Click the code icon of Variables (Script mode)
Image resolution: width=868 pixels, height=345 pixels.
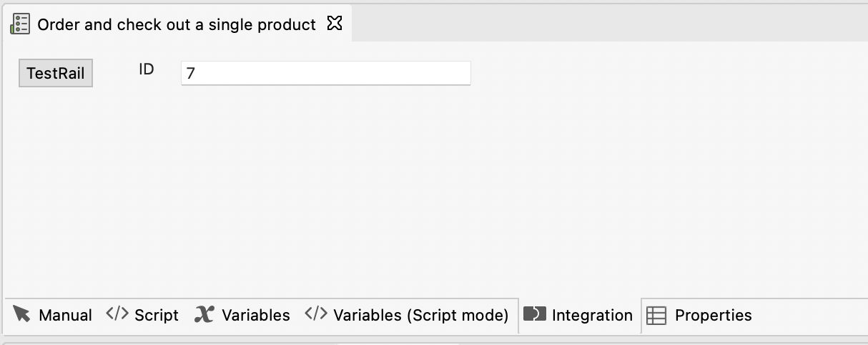[x=316, y=314]
